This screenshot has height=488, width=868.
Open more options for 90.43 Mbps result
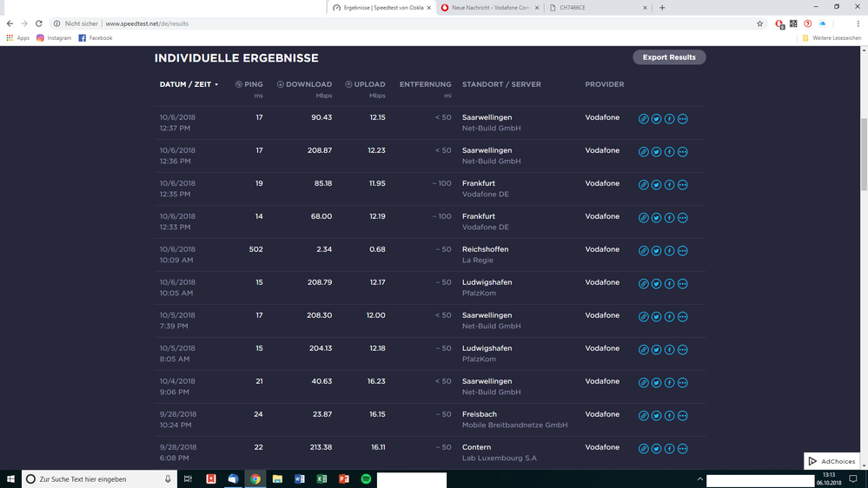(683, 119)
